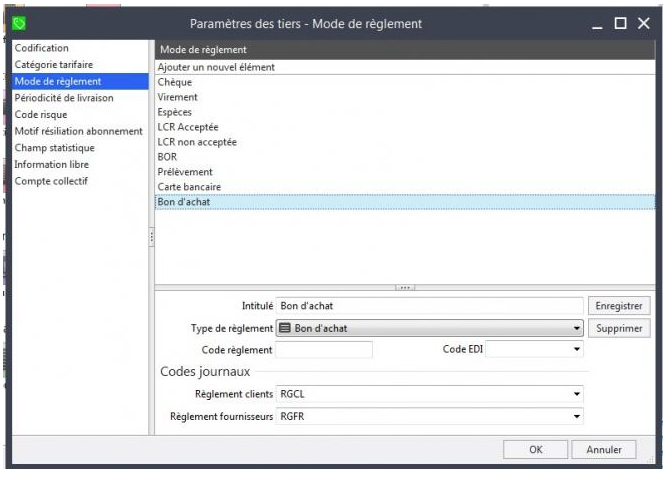
Task: Click the Intitulé text field
Action: [x=428, y=306]
